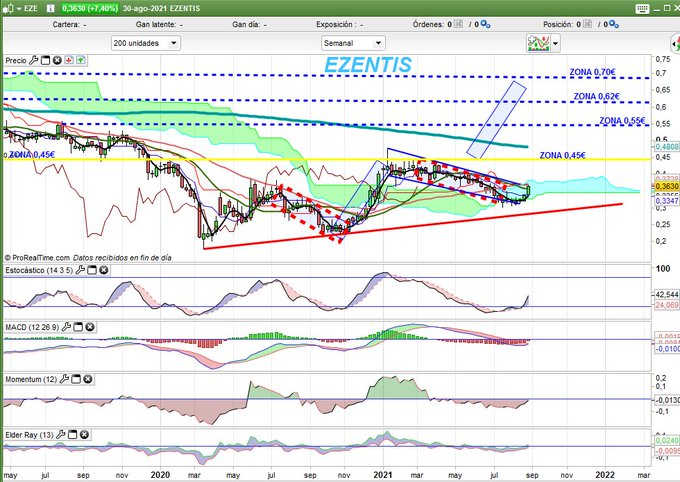Screen dimensions: 680x482
Task: Click the Estocástico (14 3 5) label
Action: (39, 270)
